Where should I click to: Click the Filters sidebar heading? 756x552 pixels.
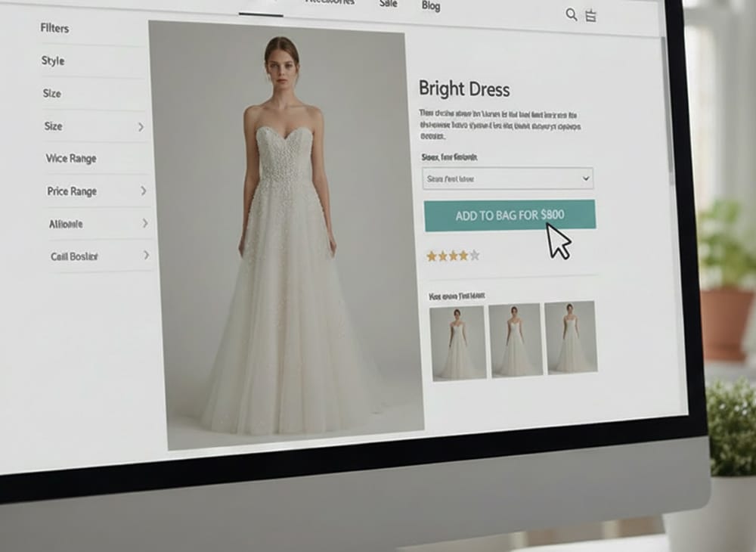tap(54, 29)
